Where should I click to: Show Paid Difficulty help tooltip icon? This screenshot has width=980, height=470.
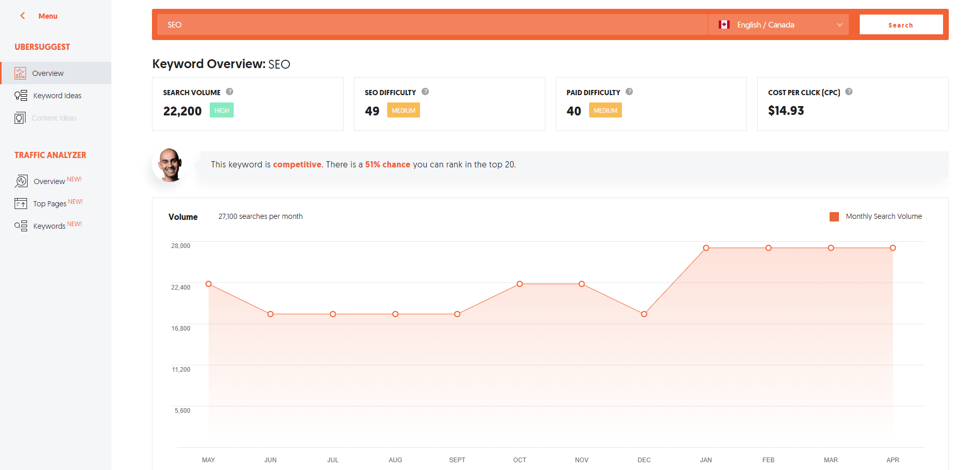point(629,92)
